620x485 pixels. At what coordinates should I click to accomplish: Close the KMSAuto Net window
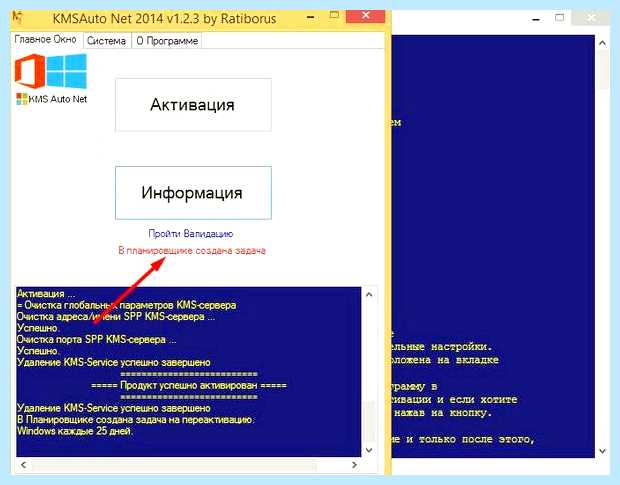click(x=365, y=16)
